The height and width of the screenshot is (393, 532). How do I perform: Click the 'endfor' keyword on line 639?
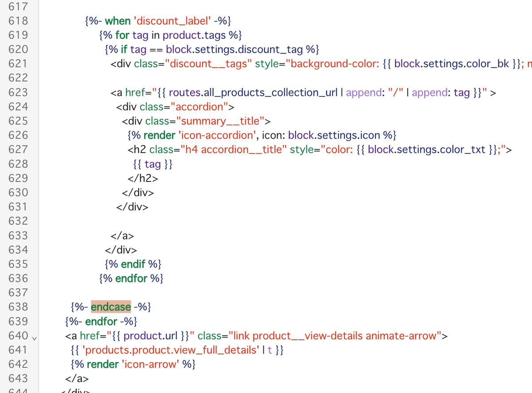tap(102, 321)
